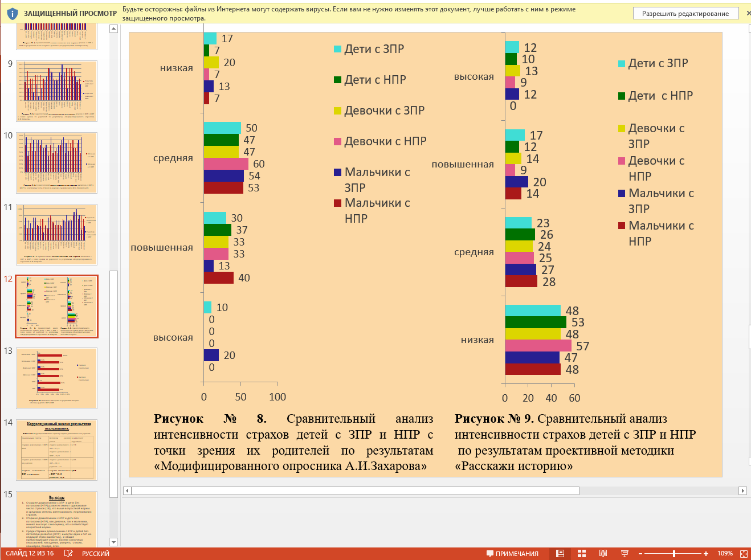Switch to Reading view

coord(603,553)
